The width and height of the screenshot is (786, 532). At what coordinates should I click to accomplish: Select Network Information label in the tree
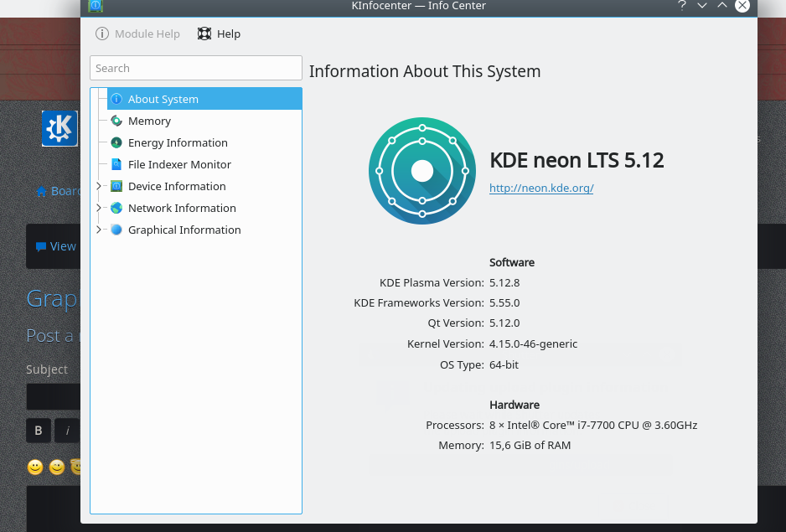(182, 208)
